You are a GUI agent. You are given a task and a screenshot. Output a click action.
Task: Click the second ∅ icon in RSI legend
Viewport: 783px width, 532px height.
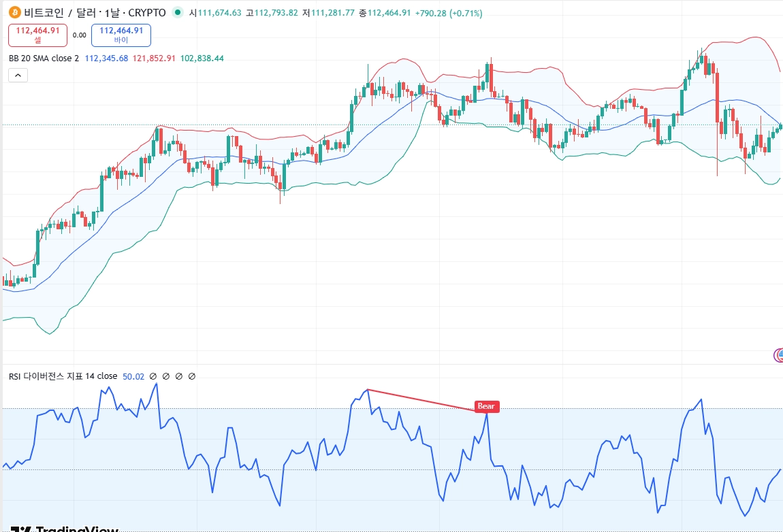[x=166, y=376]
